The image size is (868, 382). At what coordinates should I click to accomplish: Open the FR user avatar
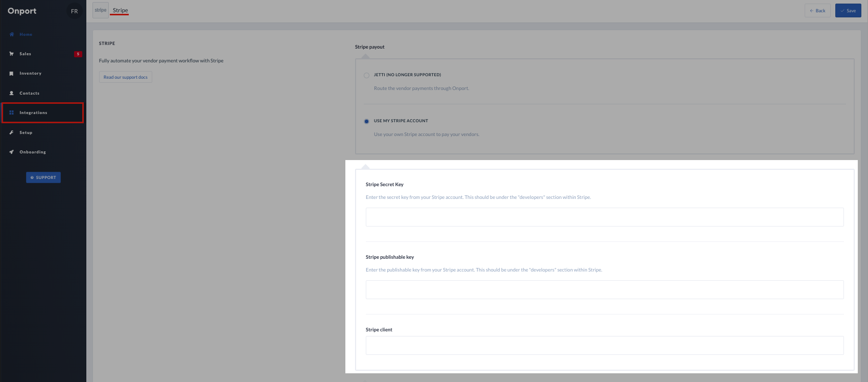click(74, 11)
